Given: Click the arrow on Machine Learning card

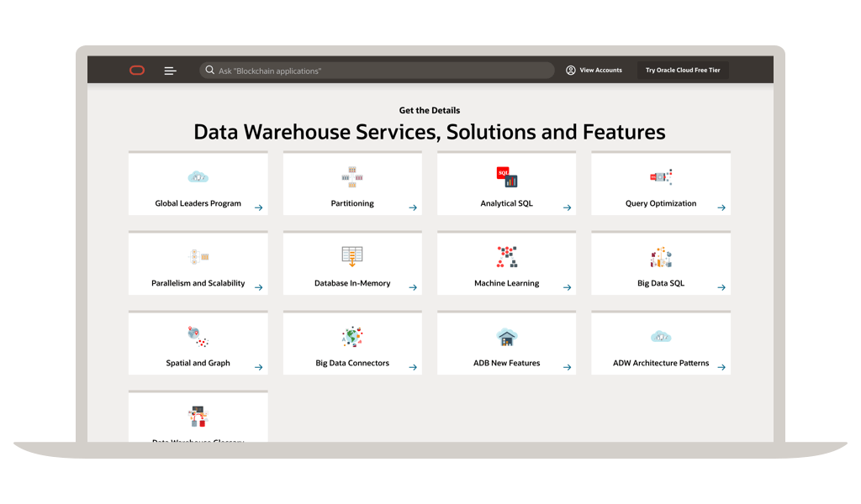Looking at the screenshot, I should (x=568, y=288).
